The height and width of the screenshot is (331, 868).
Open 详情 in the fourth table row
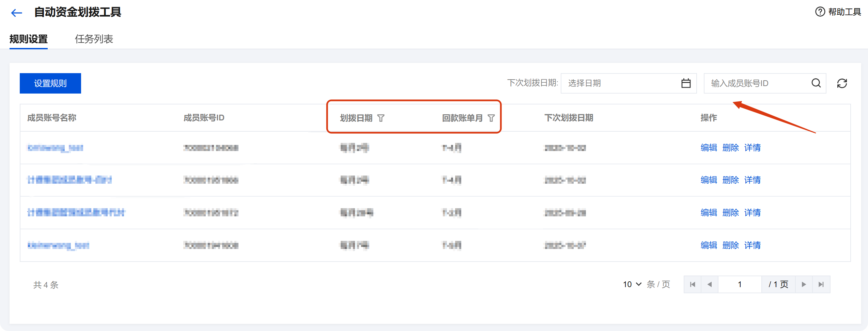(x=752, y=245)
